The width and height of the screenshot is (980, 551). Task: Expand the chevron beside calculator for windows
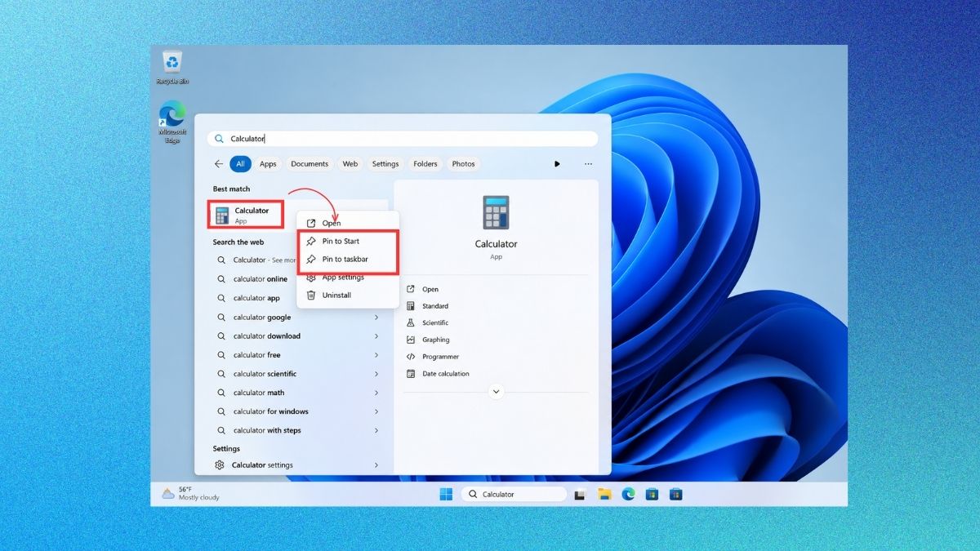[376, 411]
